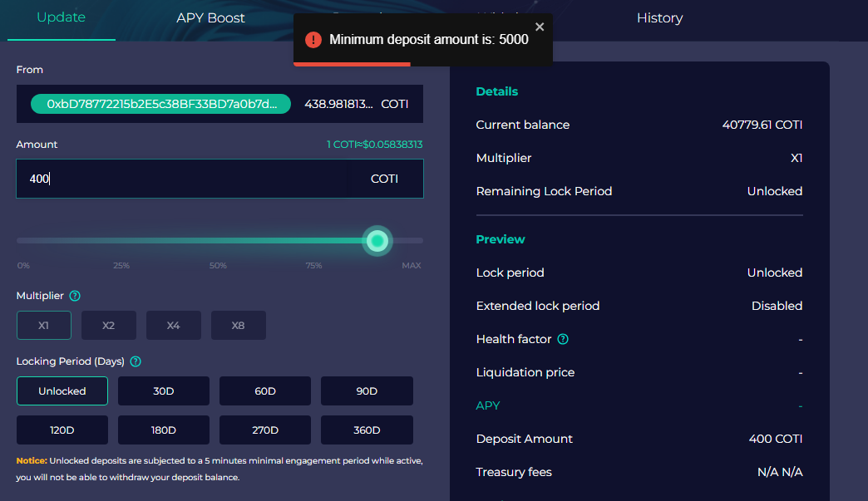Open the Multiplier help tooltip icon
The image size is (868, 501).
point(75,296)
